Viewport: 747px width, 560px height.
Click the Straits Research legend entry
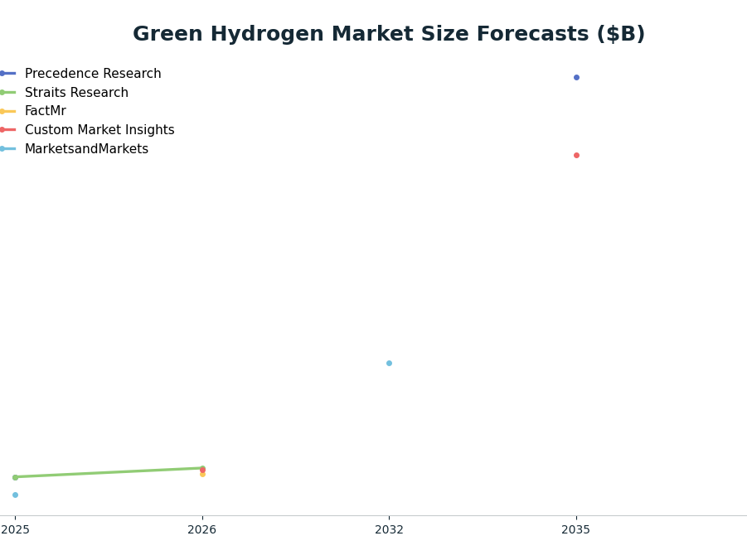64,93
